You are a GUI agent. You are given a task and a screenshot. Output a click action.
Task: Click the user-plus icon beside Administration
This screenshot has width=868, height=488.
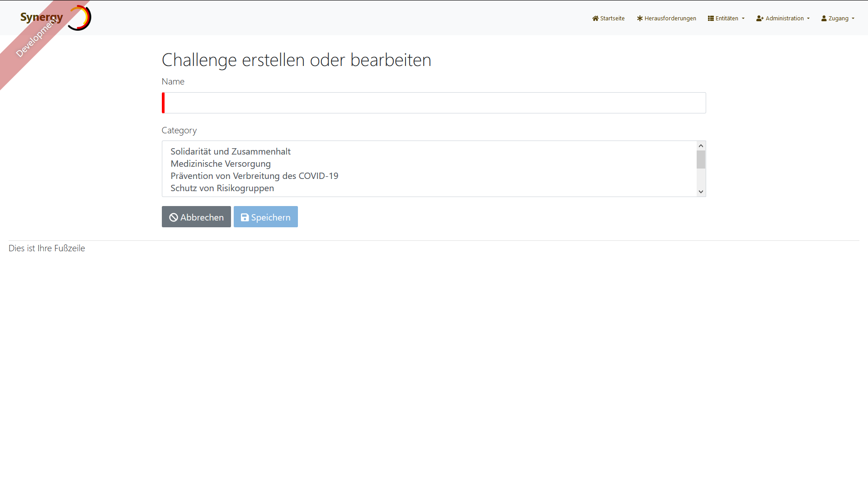click(759, 19)
